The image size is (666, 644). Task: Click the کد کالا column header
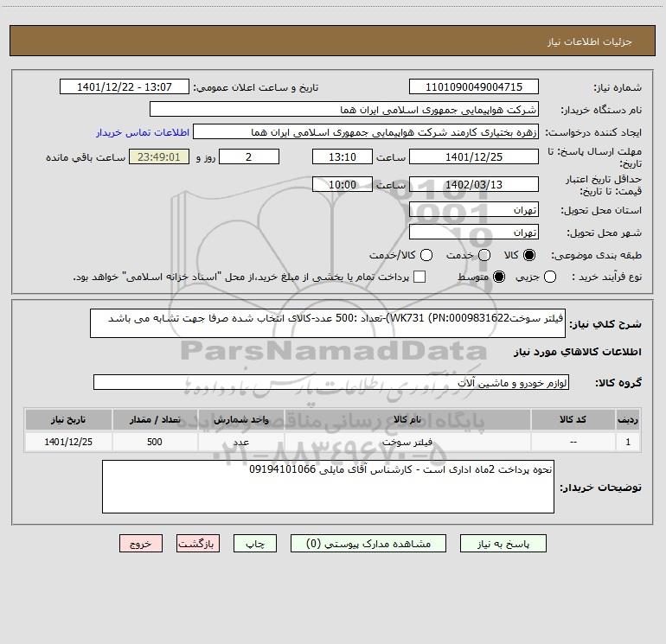click(573, 420)
